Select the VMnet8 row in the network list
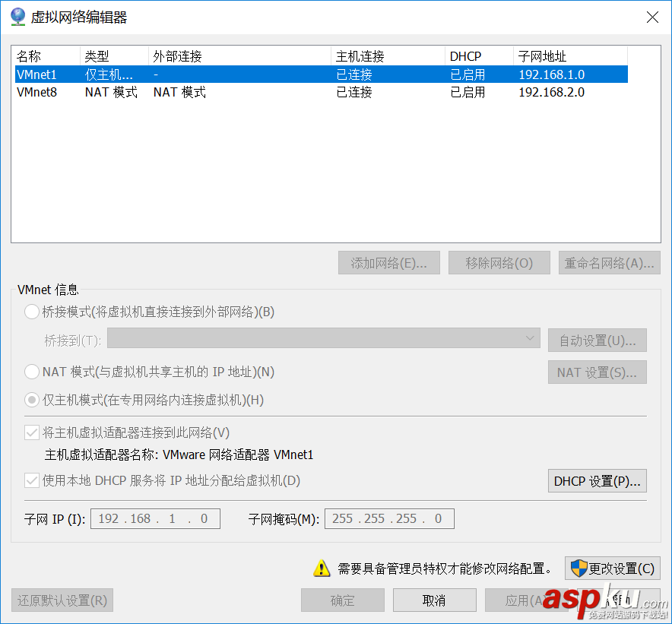This screenshot has width=672, height=624. click(322, 92)
